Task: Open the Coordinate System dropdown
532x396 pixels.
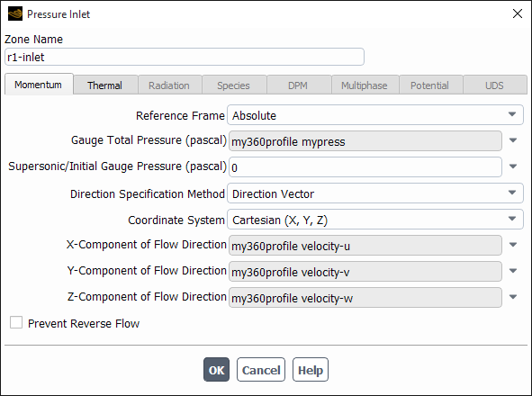Action: click(375, 220)
